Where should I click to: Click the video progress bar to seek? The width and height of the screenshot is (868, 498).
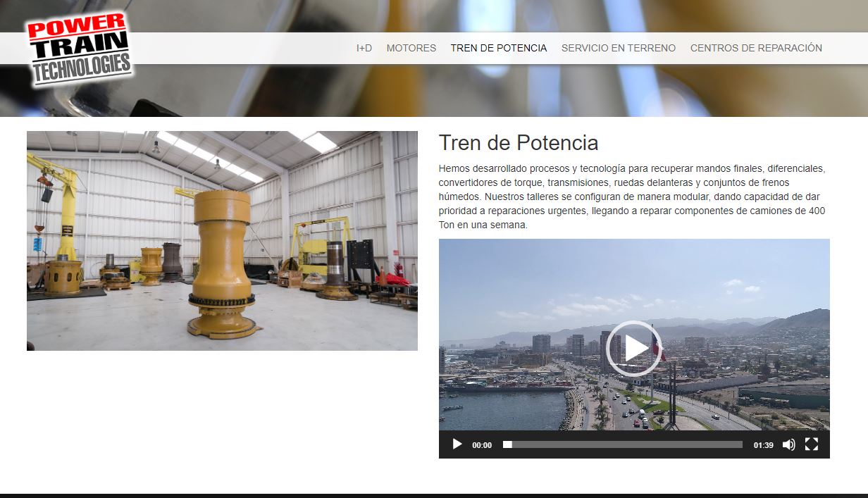point(623,444)
